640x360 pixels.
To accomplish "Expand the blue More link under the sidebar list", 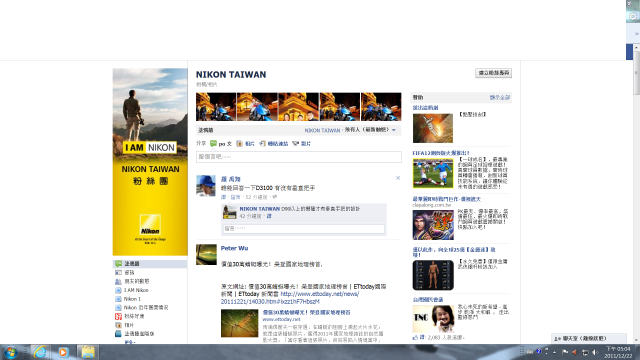I will click(129, 342).
